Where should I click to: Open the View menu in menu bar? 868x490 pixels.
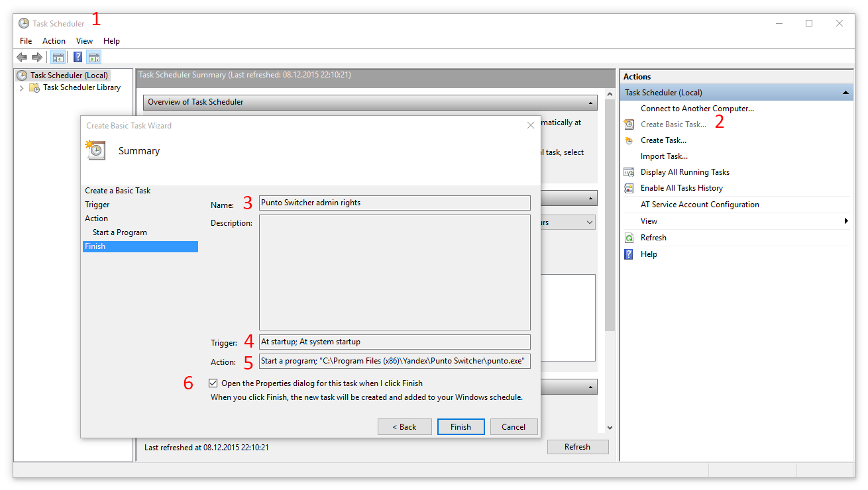[84, 41]
